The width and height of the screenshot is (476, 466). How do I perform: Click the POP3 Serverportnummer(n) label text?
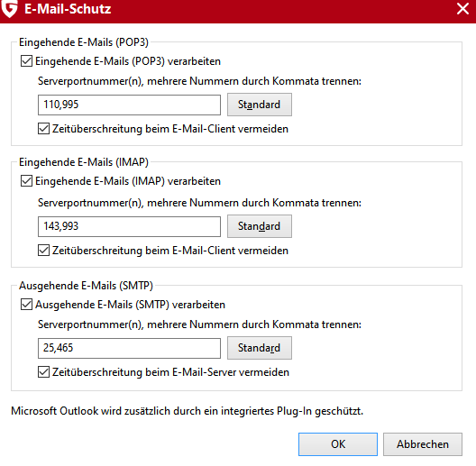(199, 81)
